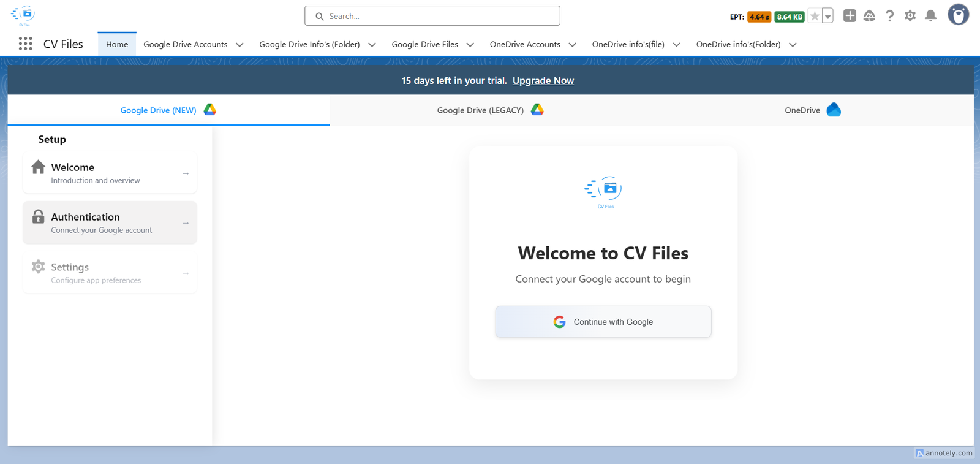The width and height of the screenshot is (980, 464).
Task: Click the Drive icon beside Google Drive (LEGACY)
Action: coord(537,110)
